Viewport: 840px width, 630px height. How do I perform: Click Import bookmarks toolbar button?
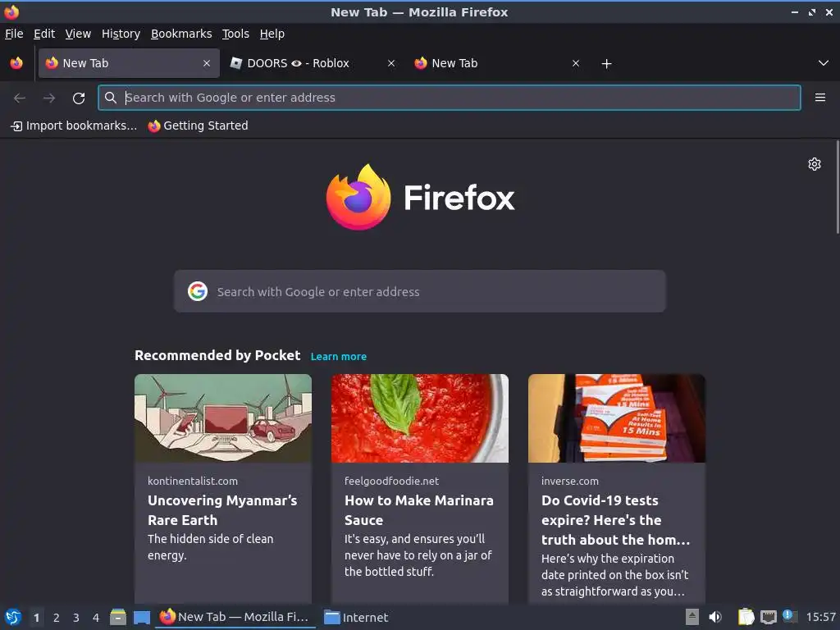tap(74, 126)
